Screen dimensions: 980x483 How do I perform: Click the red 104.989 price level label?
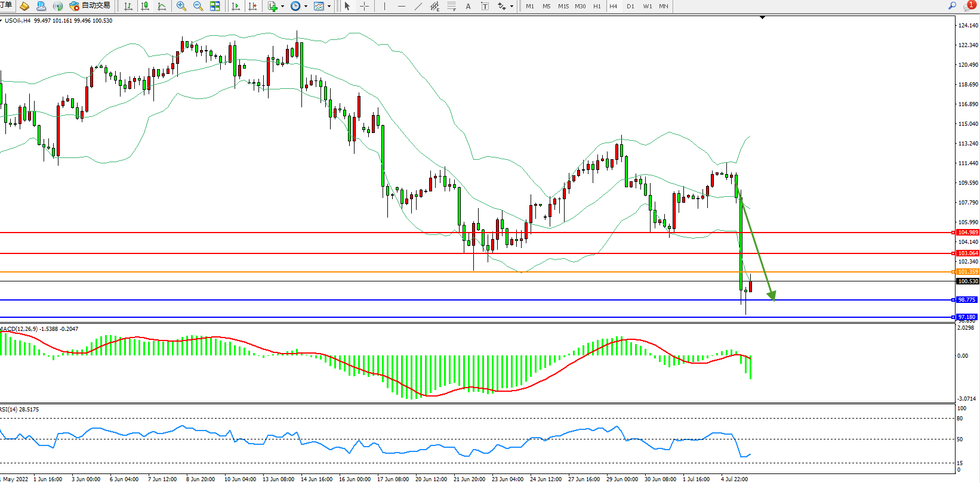[967, 233]
